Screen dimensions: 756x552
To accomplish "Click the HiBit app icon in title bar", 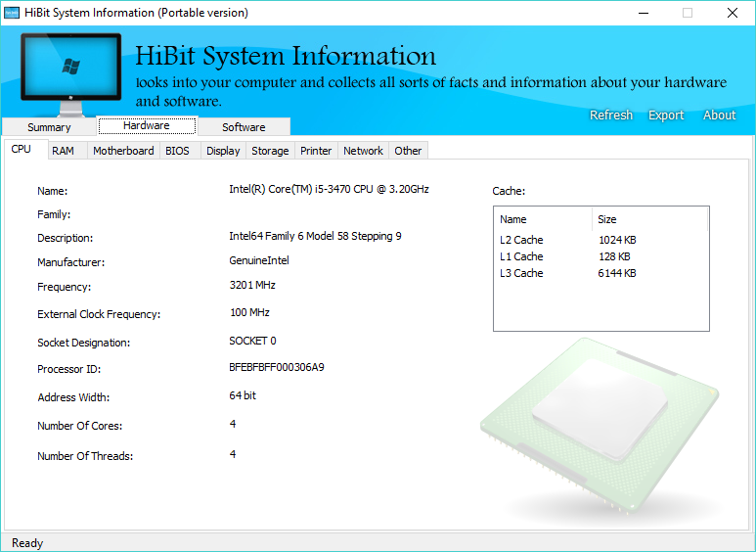I will point(12,13).
